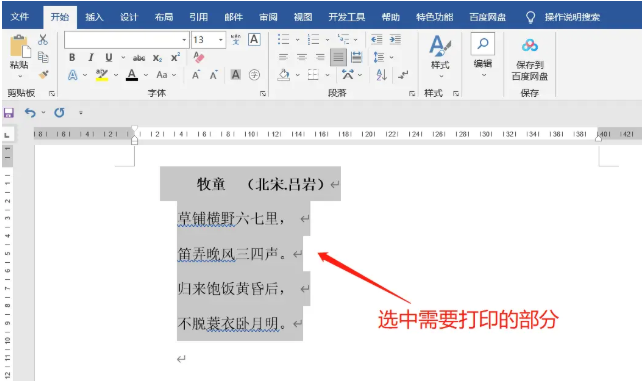Open the 文件 (File) tab
The width and height of the screenshot is (644, 381).
[x=19, y=17]
